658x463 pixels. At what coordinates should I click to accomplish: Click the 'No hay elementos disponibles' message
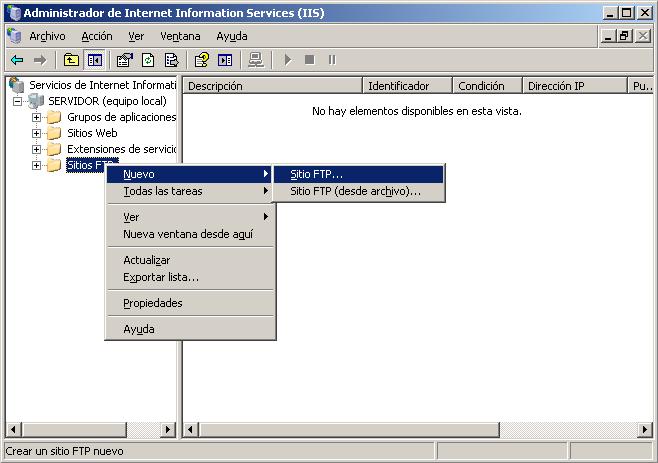pyautogui.click(x=417, y=111)
